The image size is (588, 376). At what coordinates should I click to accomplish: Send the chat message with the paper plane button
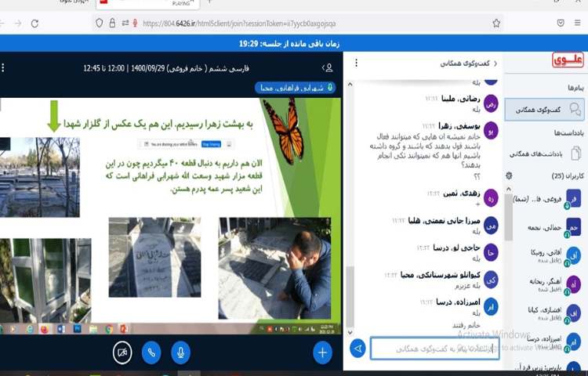[x=358, y=349]
